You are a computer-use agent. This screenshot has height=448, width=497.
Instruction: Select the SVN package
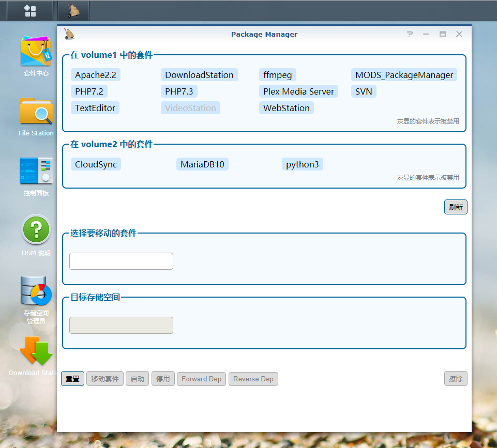(364, 91)
